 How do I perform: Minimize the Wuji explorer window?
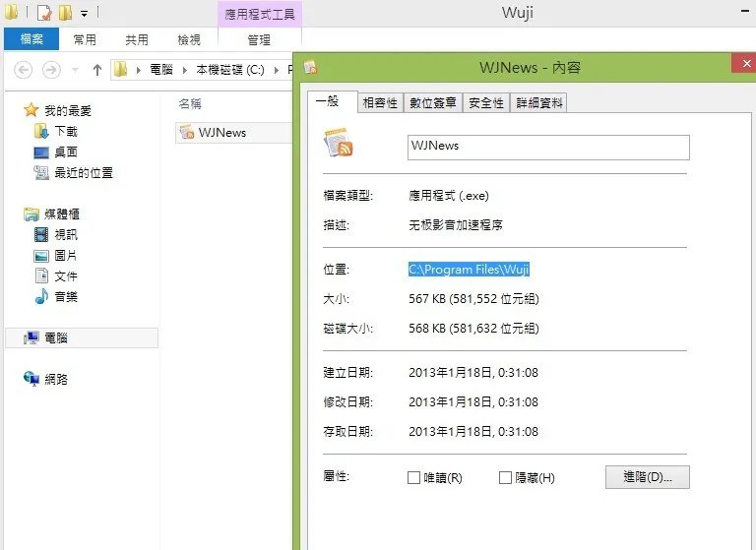745,12
